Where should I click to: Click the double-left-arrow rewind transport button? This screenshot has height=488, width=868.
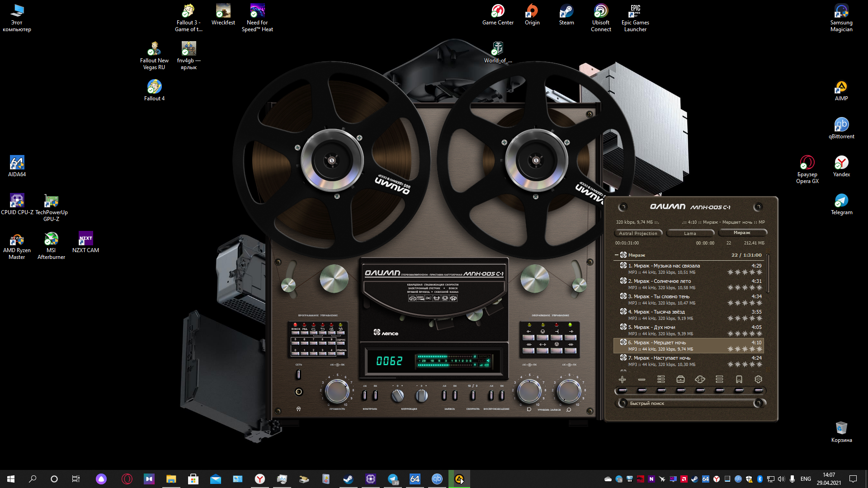click(x=528, y=351)
